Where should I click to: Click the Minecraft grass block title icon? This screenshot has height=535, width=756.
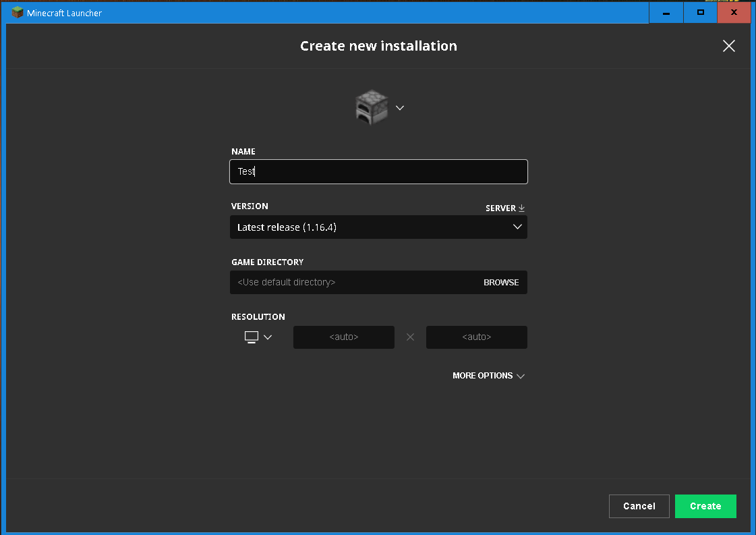[x=17, y=13]
